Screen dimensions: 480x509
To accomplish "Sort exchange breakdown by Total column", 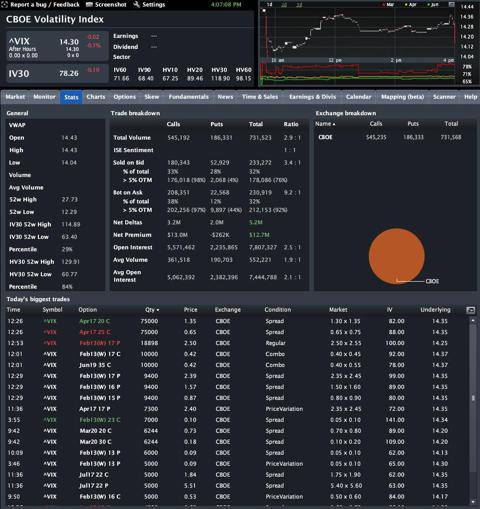I will pyautogui.click(x=451, y=124).
